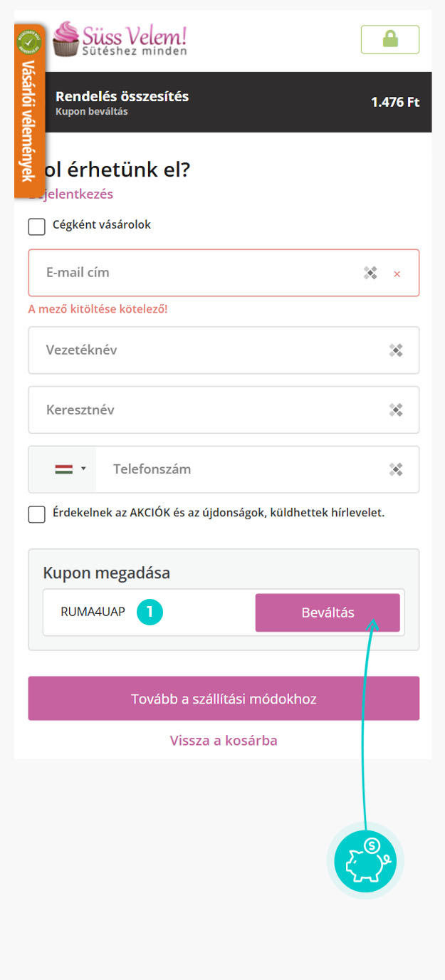
Task: Open the Vásárlói vélemények side tab
Action: tap(29, 110)
